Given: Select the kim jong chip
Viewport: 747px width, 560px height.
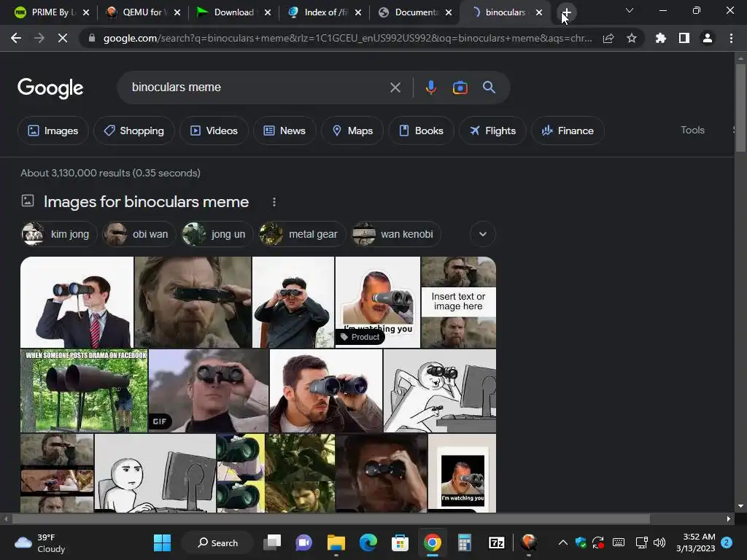Looking at the screenshot, I should click(x=59, y=234).
